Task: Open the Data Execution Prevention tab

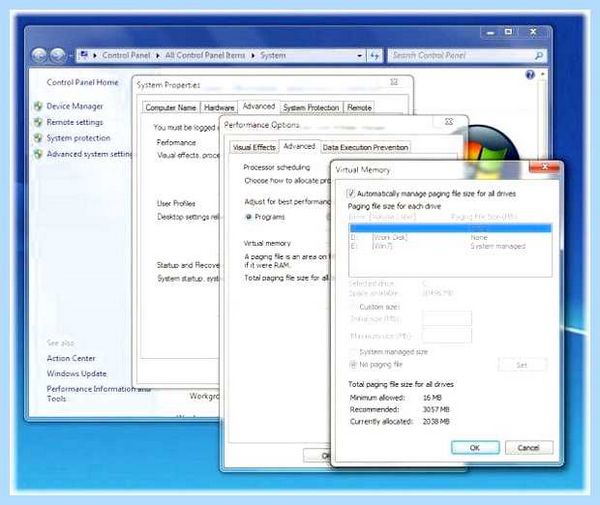Action: (x=365, y=147)
